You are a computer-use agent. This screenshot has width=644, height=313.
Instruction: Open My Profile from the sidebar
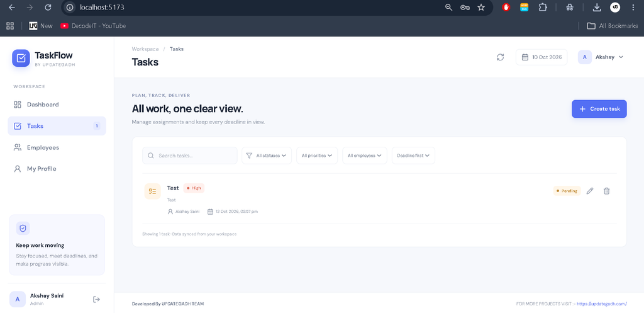(x=57, y=169)
